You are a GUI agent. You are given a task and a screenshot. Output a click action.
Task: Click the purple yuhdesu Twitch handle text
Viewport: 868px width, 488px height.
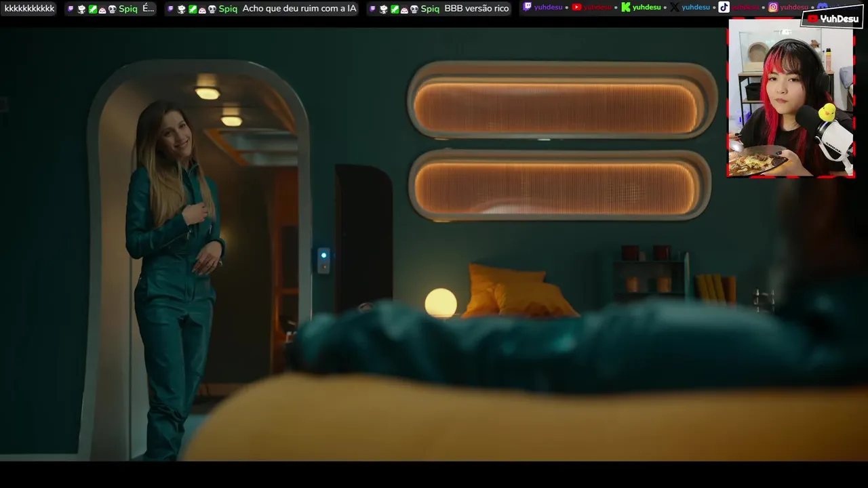pos(549,7)
